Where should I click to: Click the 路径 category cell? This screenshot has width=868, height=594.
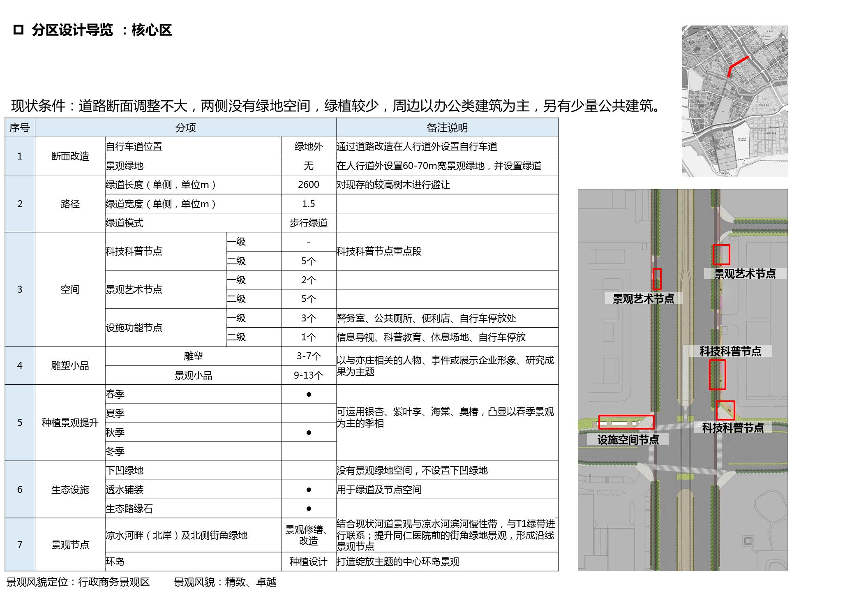pyautogui.click(x=70, y=204)
